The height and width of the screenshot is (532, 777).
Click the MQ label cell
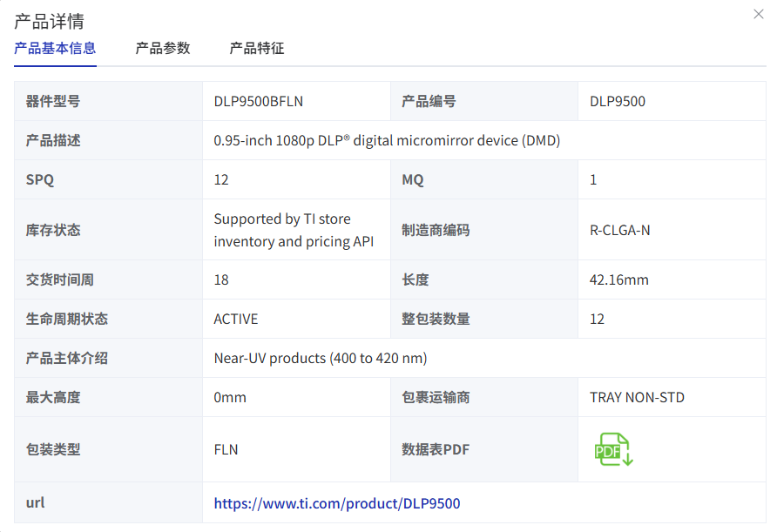click(484, 180)
